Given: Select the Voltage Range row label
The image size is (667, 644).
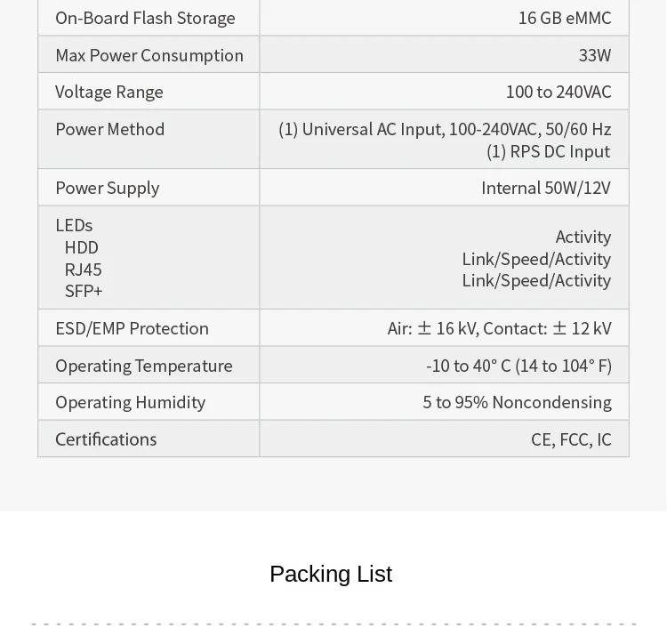Looking at the screenshot, I should [109, 92].
